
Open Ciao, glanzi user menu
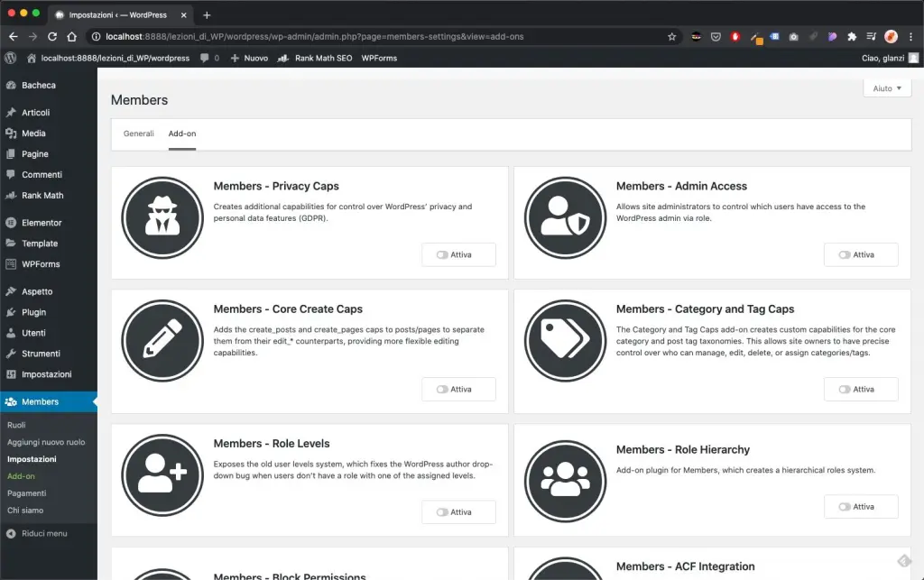(x=890, y=58)
